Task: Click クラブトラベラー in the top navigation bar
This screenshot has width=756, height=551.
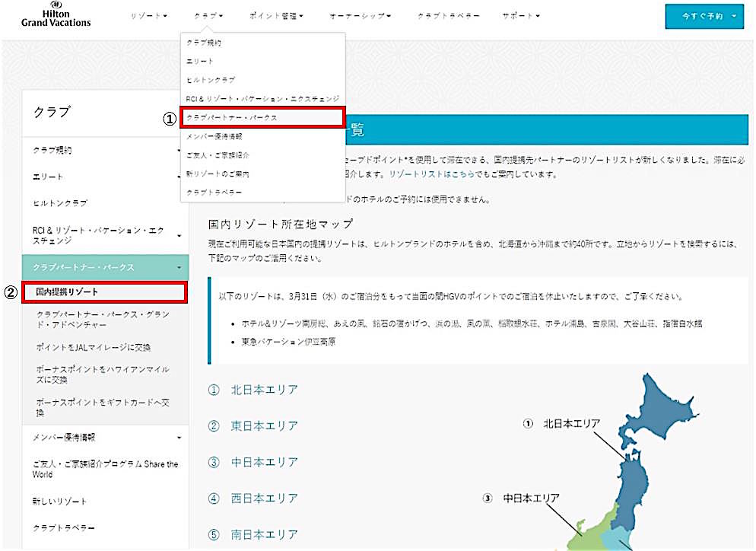Action: (x=449, y=16)
